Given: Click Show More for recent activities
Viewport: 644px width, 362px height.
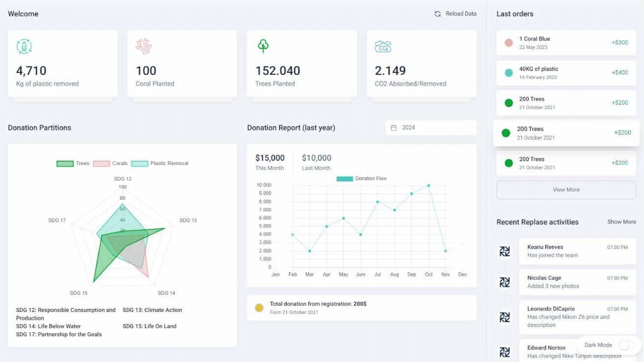Looking at the screenshot, I should click(622, 222).
